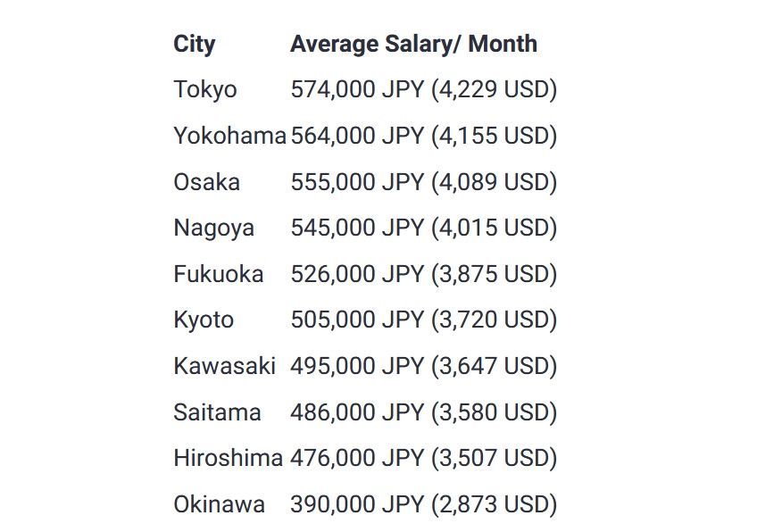Screen dimensions: 757x532
Task: Select the Yokohama city cell
Action: (229, 136)
